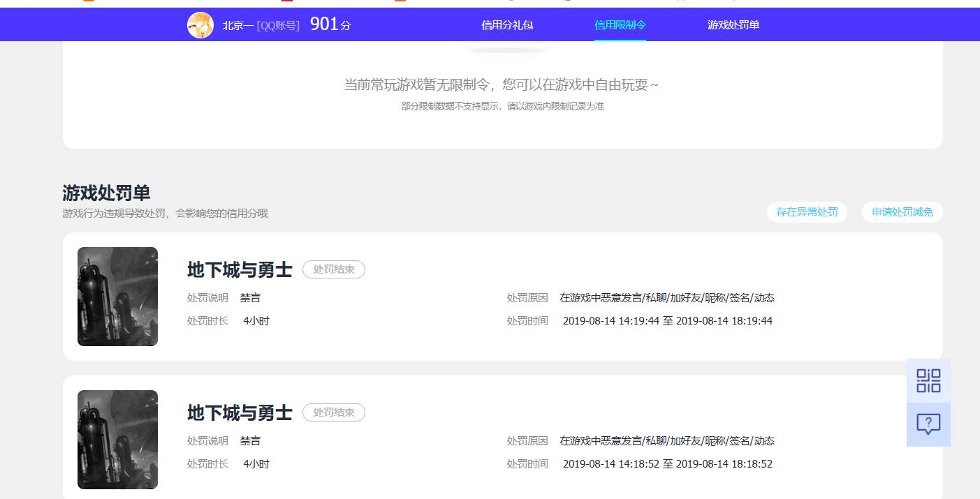
Task: Select 地下城与勇士 title of the 14:19:44 penalty
Action: 240,269
